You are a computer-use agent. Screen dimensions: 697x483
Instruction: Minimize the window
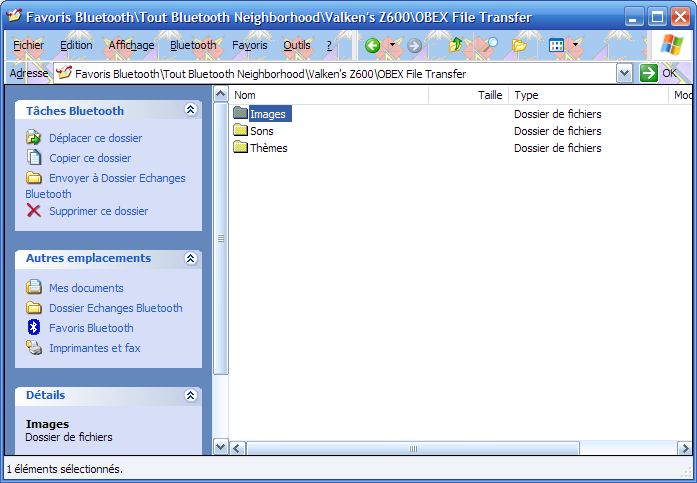634,17
